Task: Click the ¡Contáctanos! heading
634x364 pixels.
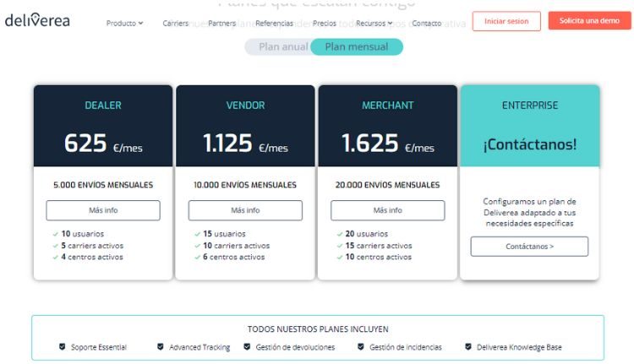Action: (x=530, y=144)
